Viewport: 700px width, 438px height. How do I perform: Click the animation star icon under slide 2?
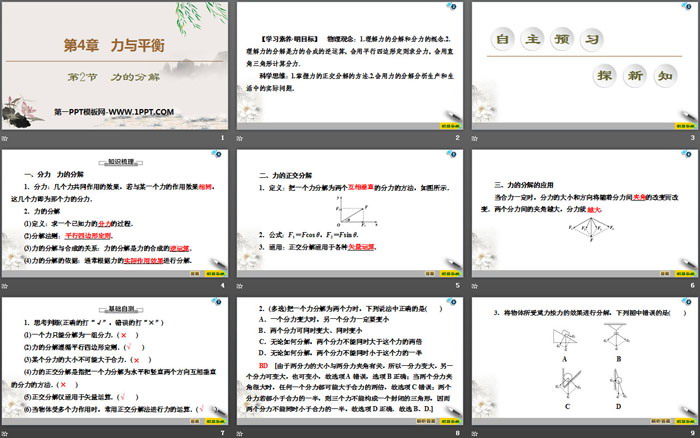pyautogui.click(x=240, y=138)
